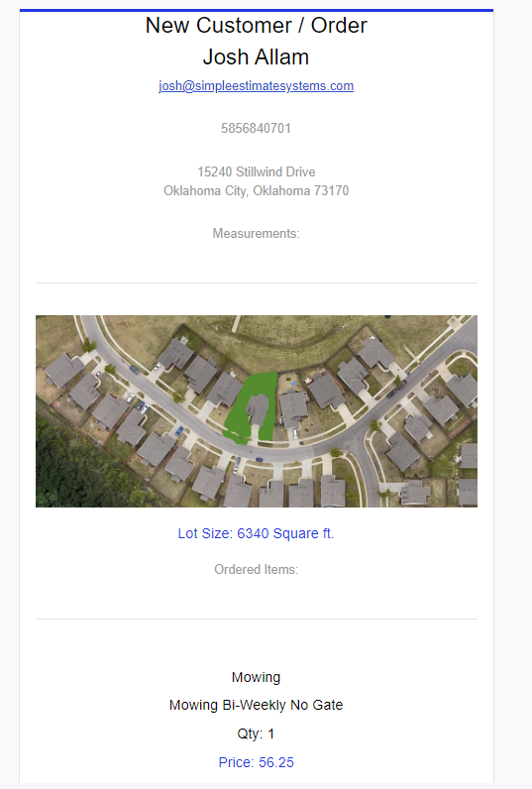The width and height of the screenshot is (532, 789).
Task: Click the divider line below Ordered Items
Action: [x=257, y=619]
